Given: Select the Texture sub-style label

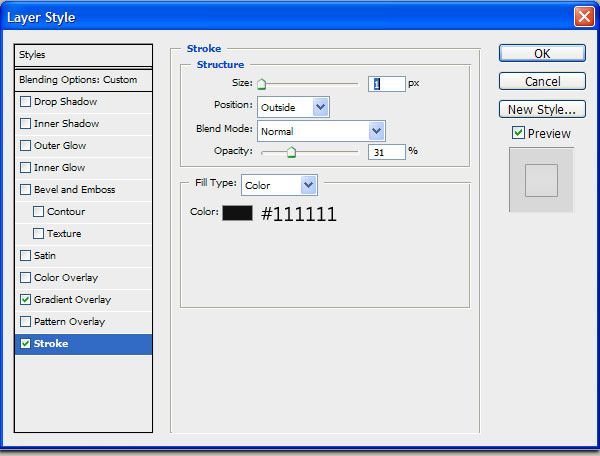Looking at the screenshot, I should [64, 234].
